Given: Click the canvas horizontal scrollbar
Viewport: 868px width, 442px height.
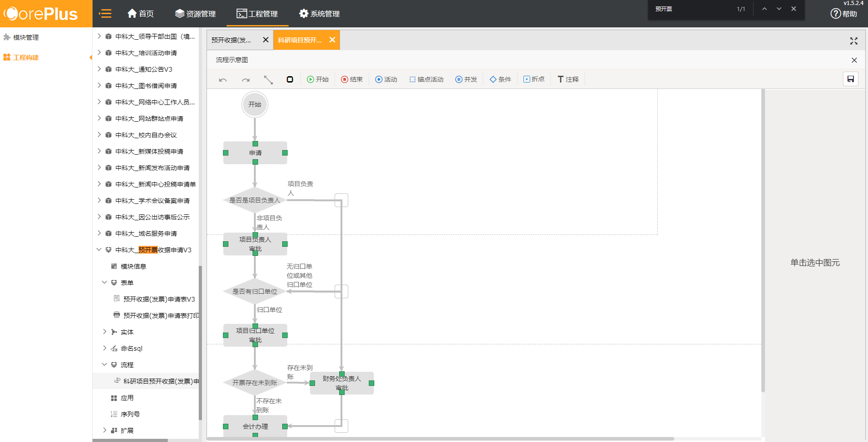Looking at the screenshot, I should click(440, 439).
